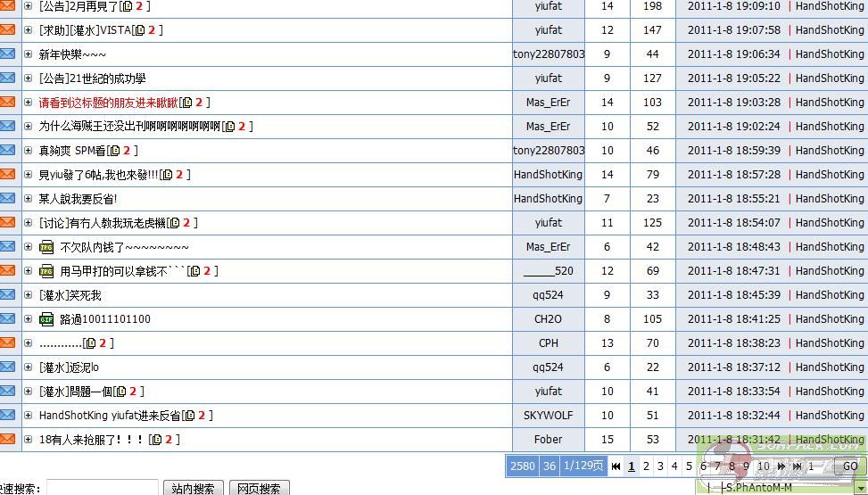Expand the '[灌水]笑死我' thread with plus box

point(29,295)
